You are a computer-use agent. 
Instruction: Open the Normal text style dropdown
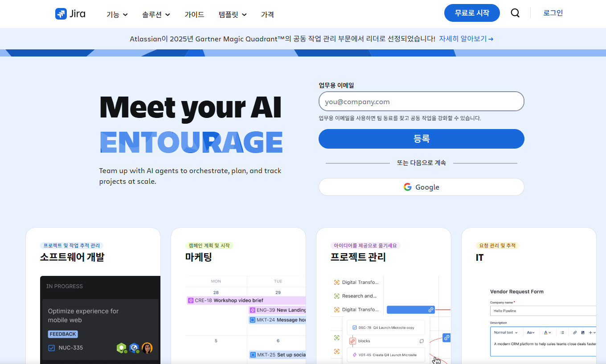(506, 332)
